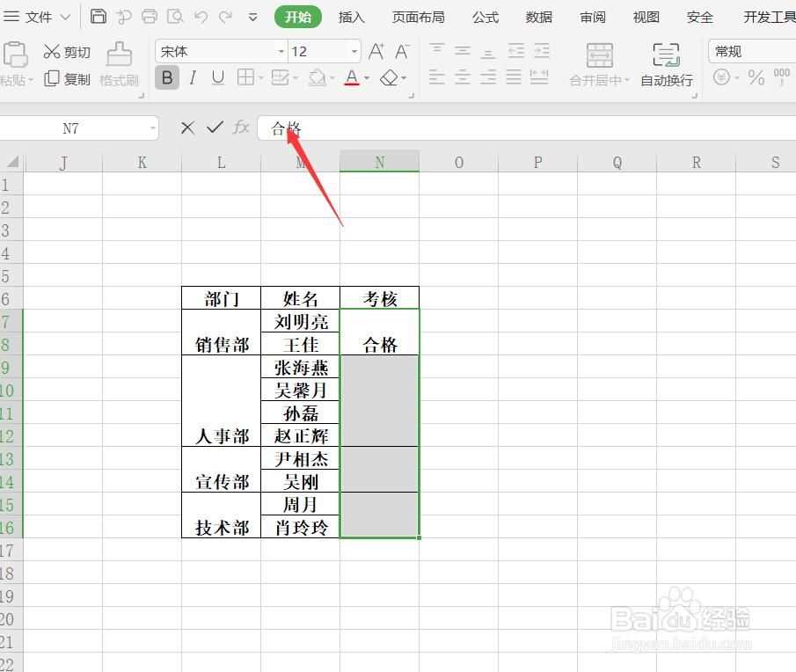Toggle Italic formatting button
Viewport: 796px width, 672px height.
click(x=193, y=77)
